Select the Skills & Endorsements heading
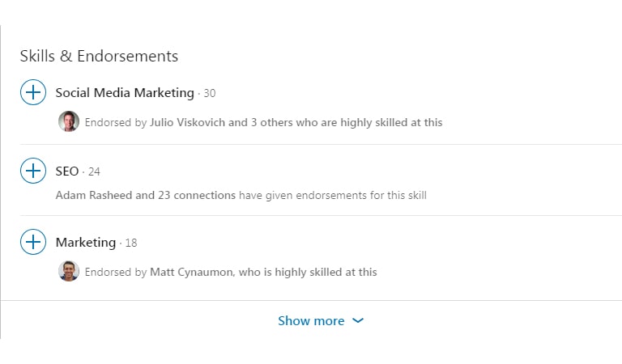Viewport: 622px width, 364px height. 99,57
